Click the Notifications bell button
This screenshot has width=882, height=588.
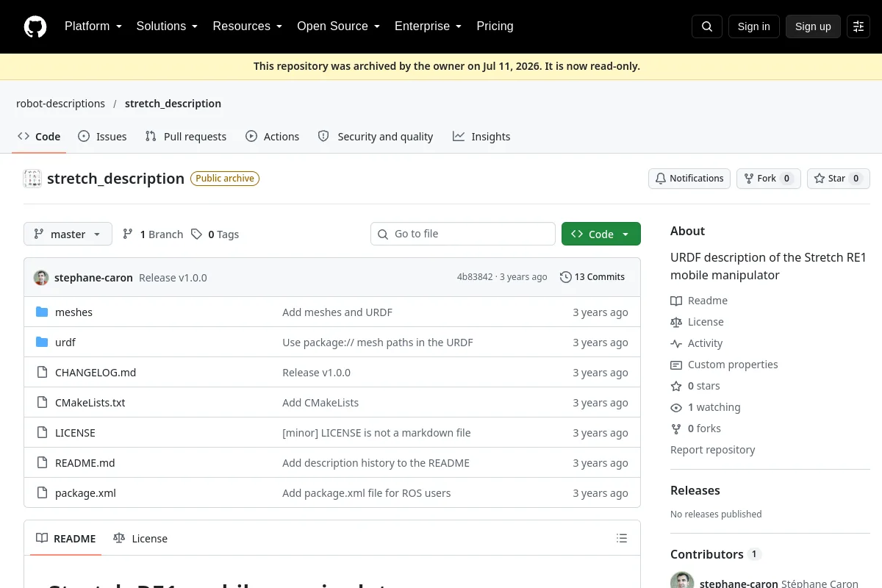click(689, 179)
